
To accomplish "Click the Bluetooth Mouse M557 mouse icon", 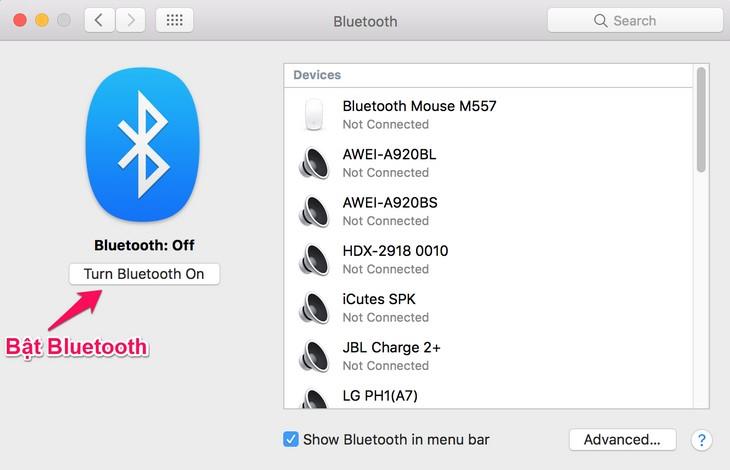I will coord(314,115).
